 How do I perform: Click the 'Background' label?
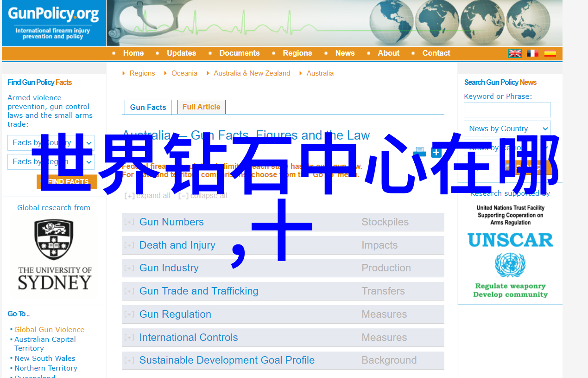(389, 360)
